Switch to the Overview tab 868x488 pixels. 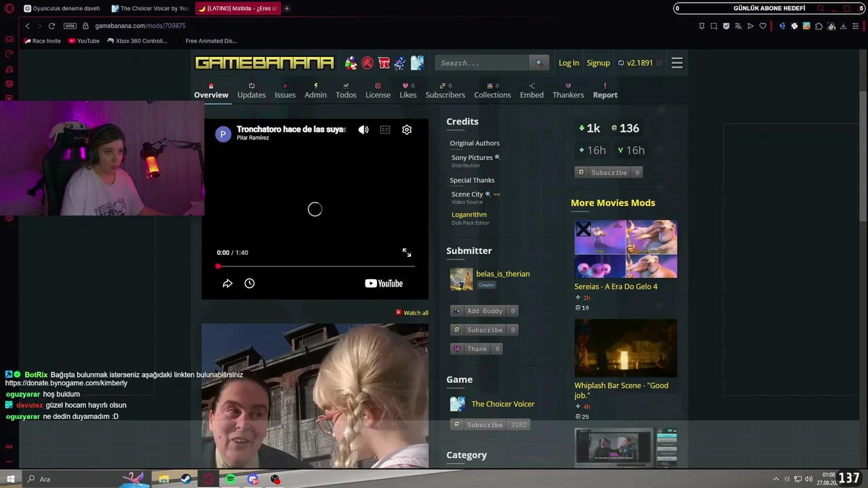(211, 91)
